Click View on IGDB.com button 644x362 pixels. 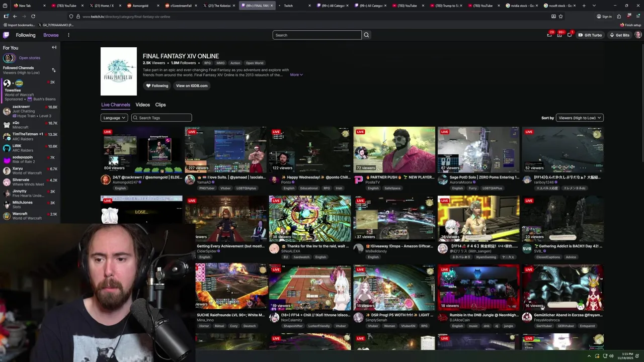pyautogui.click(x=192, y=85)
